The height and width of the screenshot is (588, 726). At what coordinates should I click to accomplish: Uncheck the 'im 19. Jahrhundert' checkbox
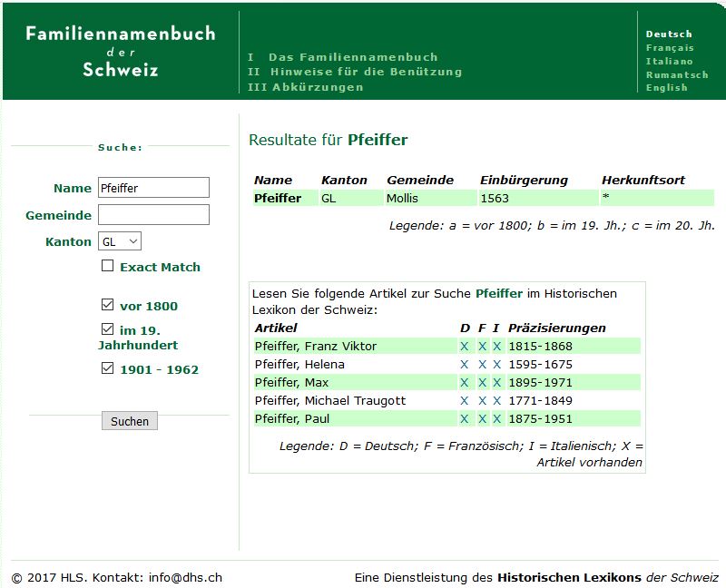[107, 329]
